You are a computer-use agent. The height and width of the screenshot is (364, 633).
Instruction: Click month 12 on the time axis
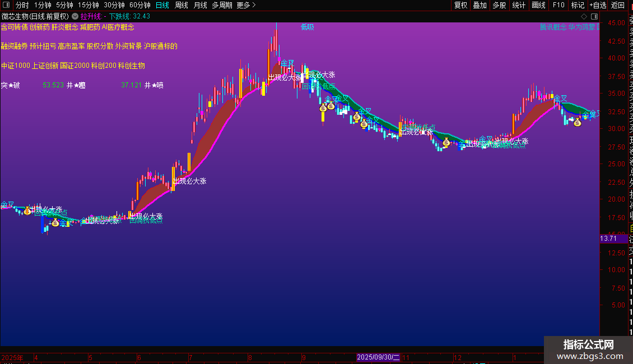point(458,357)
